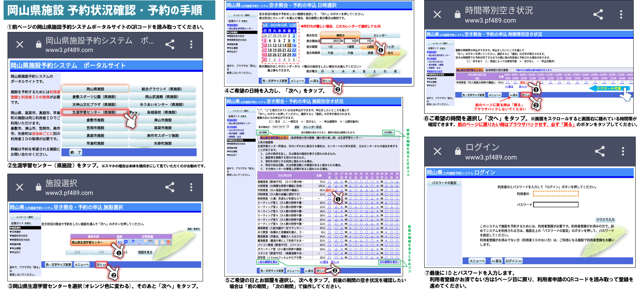Click 終了 on the portal site

76,152
